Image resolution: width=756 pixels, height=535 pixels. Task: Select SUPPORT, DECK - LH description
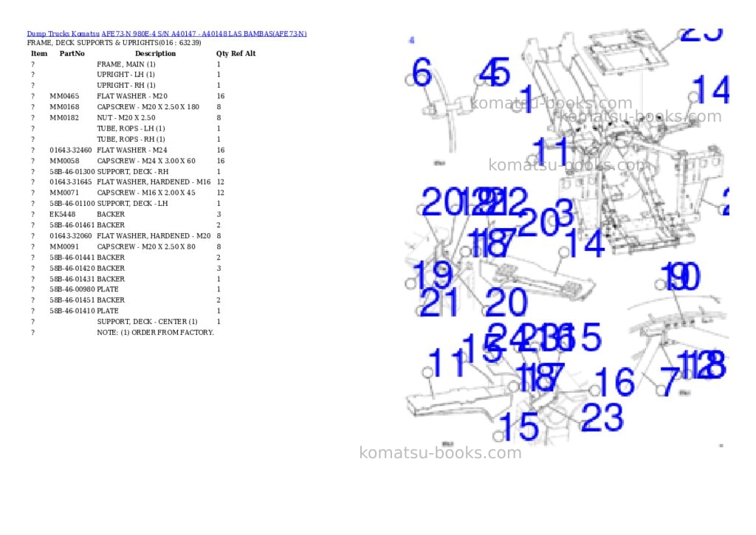tap(132, 204)
